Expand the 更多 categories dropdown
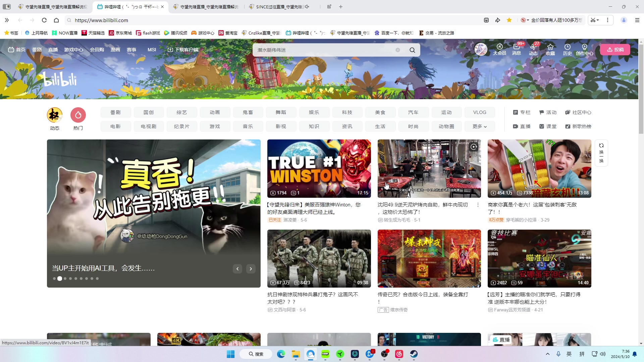Viewport: 644px width, 362px height. point(479,126)
